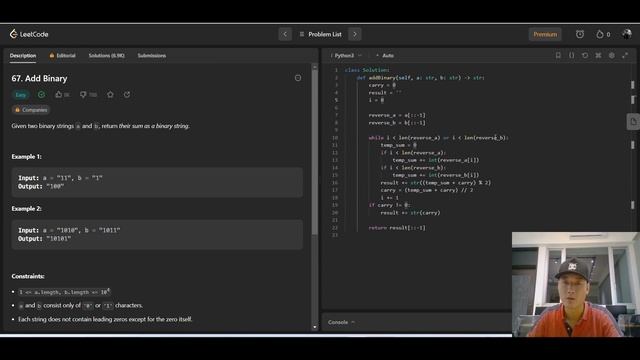This screenshot has height=360, width=640.
Task: Switch to the Editorial tab
Action: tap(62, 56)
